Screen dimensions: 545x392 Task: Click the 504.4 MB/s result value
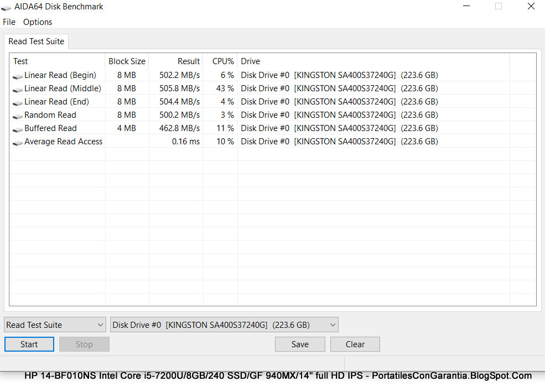tap(179, 101)
